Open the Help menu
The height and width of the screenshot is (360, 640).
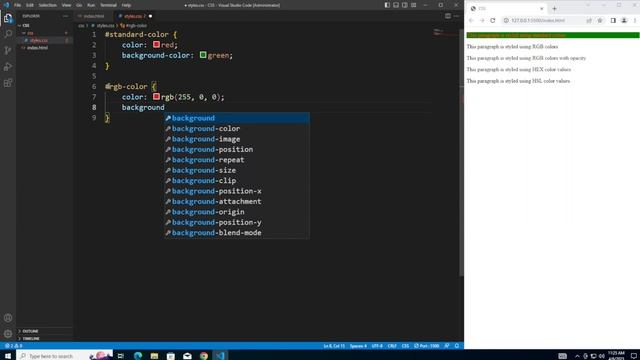click(127, 5)
